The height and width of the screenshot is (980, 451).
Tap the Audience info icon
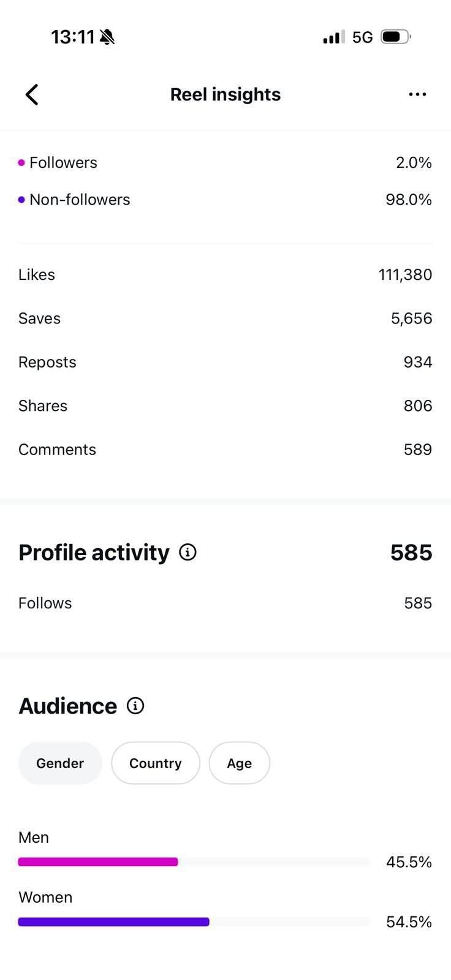click(135, 706)
